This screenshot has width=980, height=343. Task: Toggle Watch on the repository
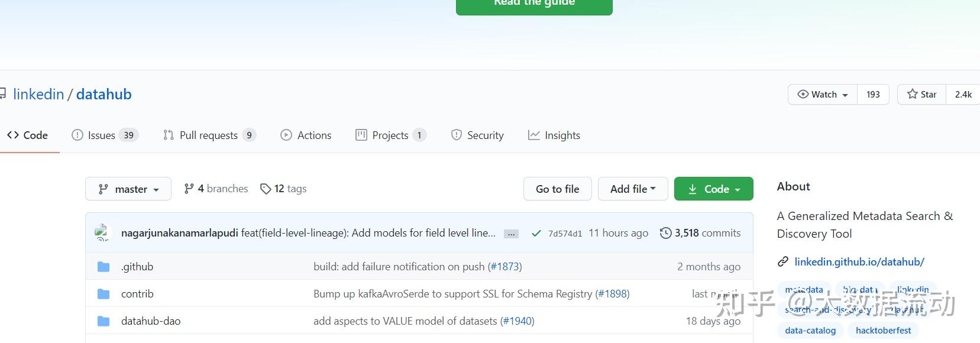823,95
